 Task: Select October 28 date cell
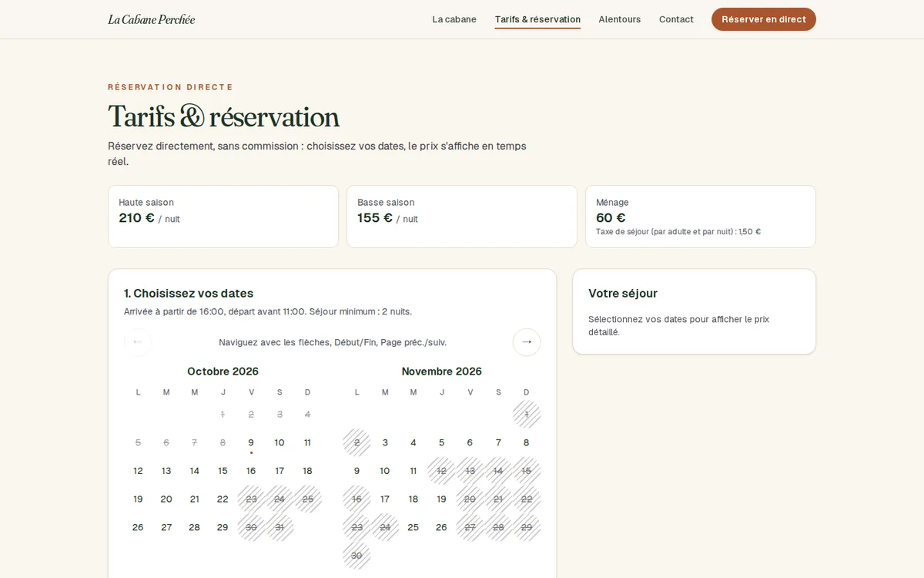point(195,527)
